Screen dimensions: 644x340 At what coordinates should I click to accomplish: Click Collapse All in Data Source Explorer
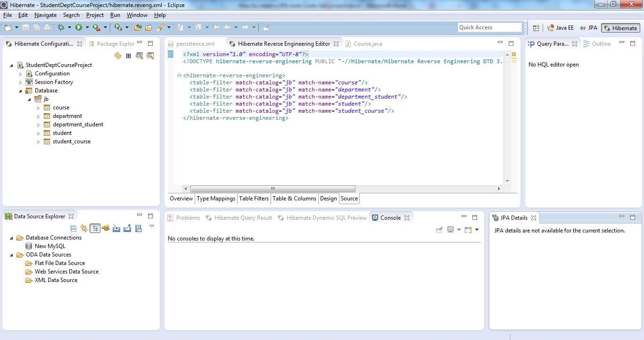tap(73, 228)
